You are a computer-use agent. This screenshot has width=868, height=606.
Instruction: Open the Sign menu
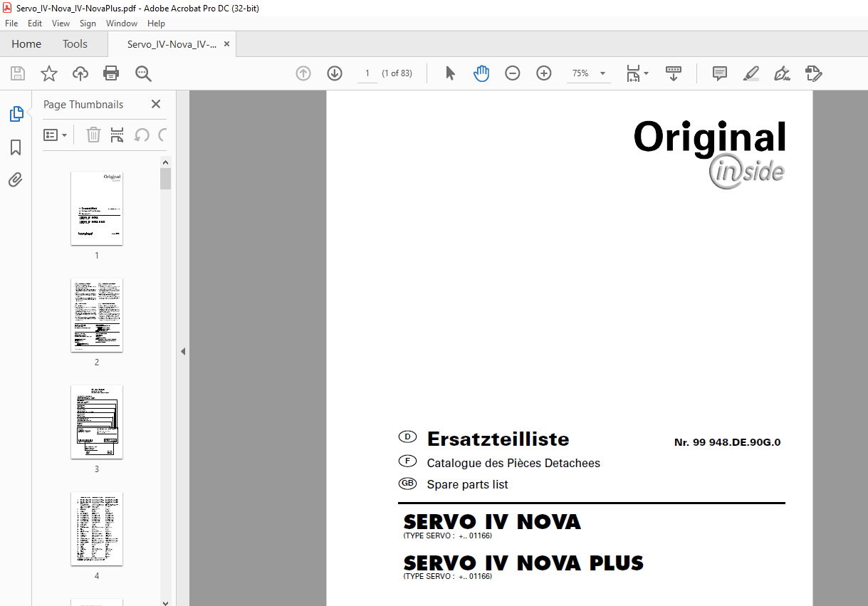click(x=88, y=23)
